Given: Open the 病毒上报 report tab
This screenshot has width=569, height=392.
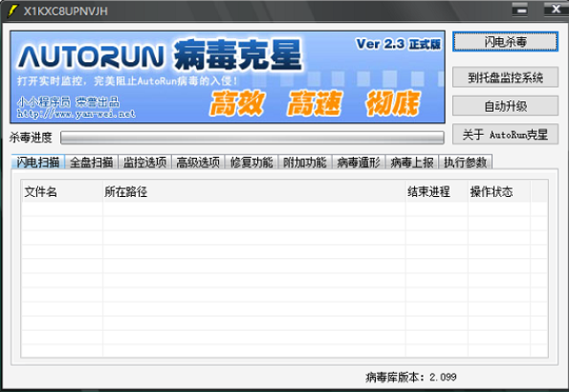Looking at the screenshot, I should point(412,163).
